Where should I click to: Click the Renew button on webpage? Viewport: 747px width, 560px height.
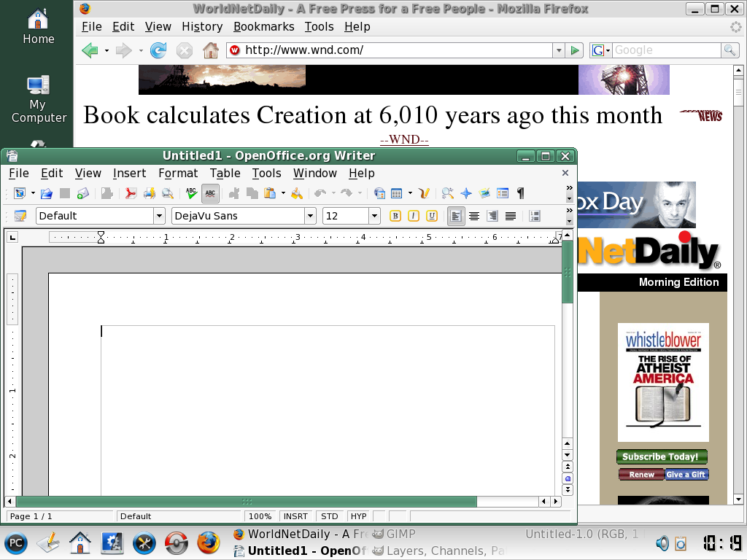(x=641, y=474)
